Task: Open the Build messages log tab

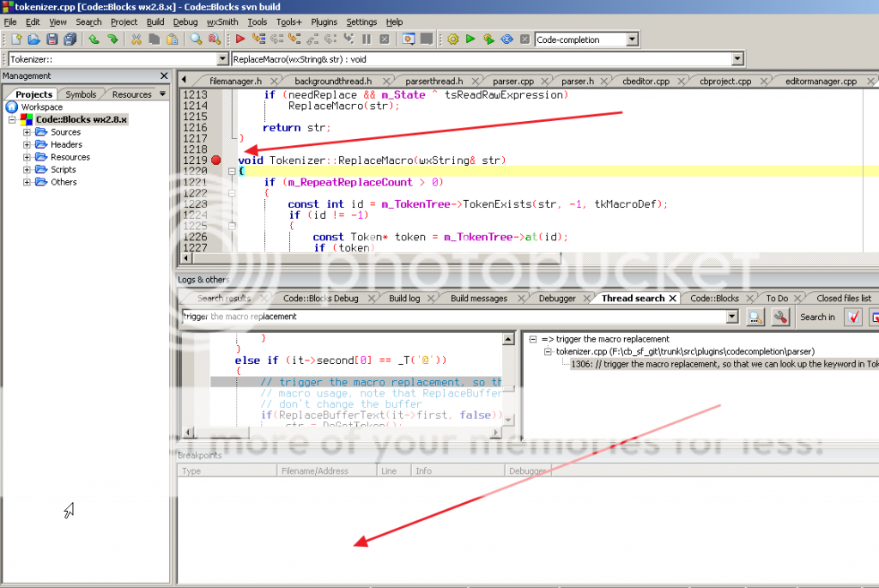Action: coord(479,298)
